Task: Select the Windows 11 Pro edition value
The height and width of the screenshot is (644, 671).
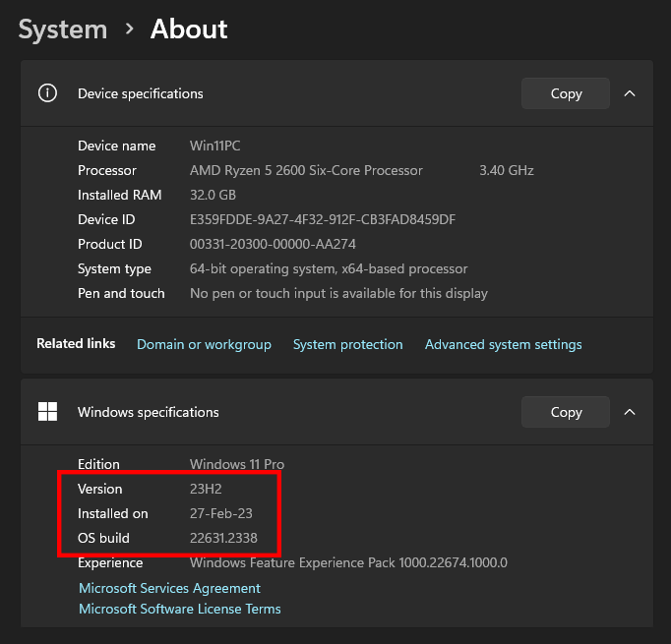Action: 237,464
